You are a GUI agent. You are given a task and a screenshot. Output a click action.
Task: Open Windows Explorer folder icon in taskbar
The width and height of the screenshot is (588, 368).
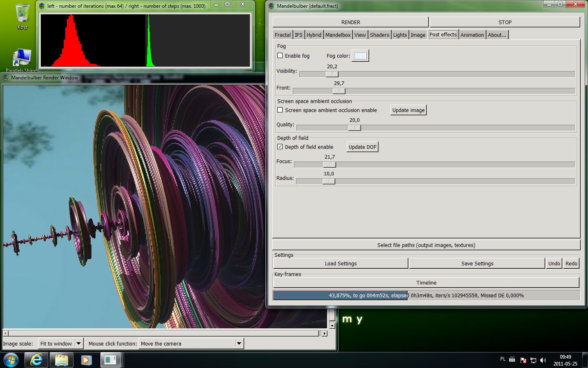click(x=61, y=360)
